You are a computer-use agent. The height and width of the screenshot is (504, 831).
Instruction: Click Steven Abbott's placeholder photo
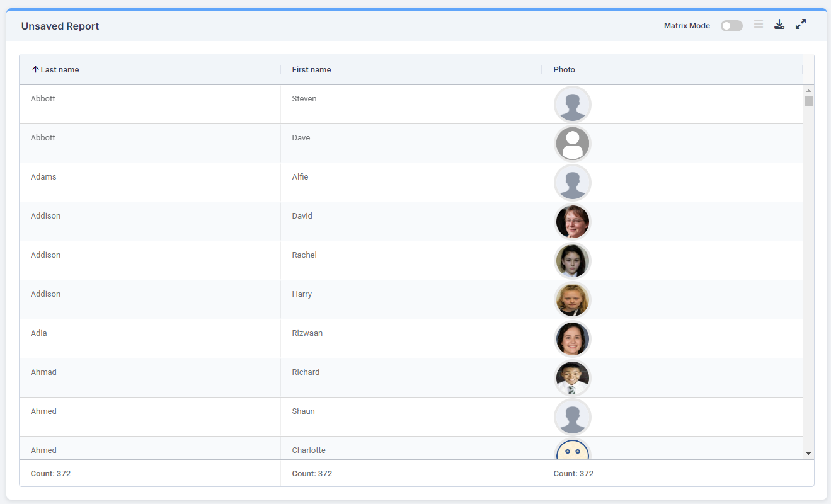[572, 105]
